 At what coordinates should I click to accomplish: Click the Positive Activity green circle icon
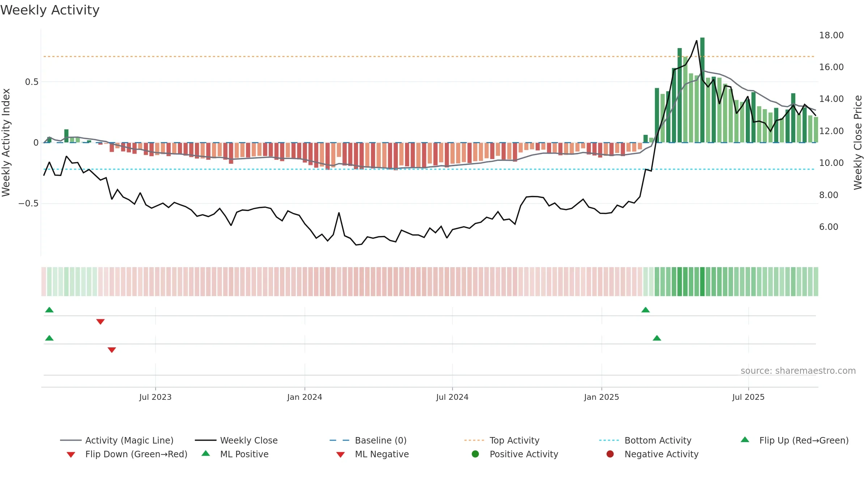(x=475, y=454)
